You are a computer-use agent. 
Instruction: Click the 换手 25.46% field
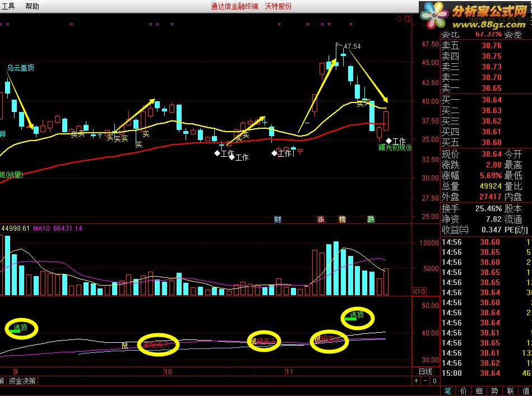[471, 208]
